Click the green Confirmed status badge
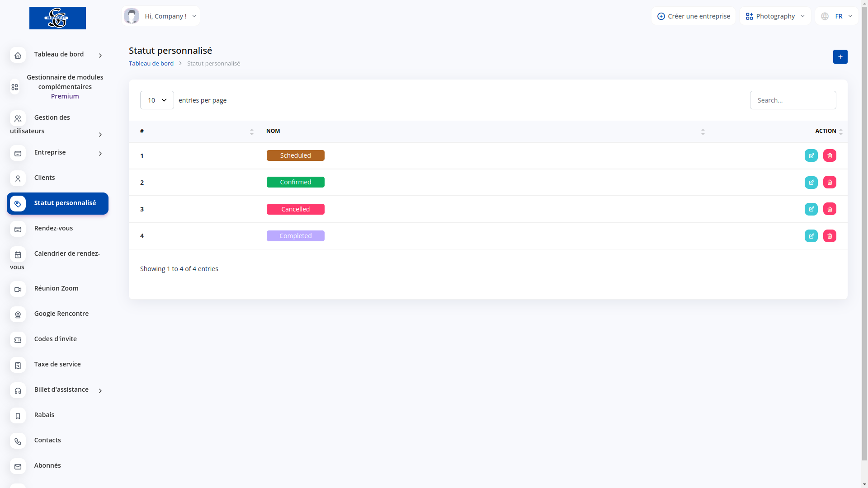This screenshot has height=488, width=868. pyautogui.click(x=295, y=182)
